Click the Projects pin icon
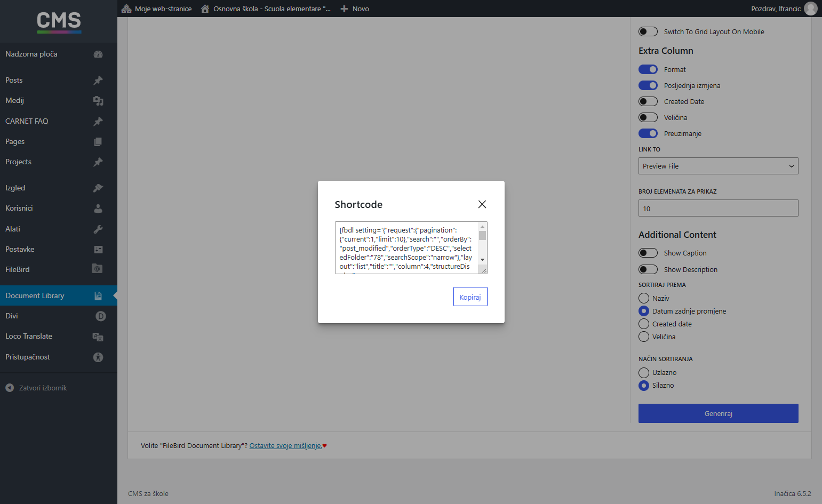The width and height of the screenshot is (822, 504). (98, 162)
